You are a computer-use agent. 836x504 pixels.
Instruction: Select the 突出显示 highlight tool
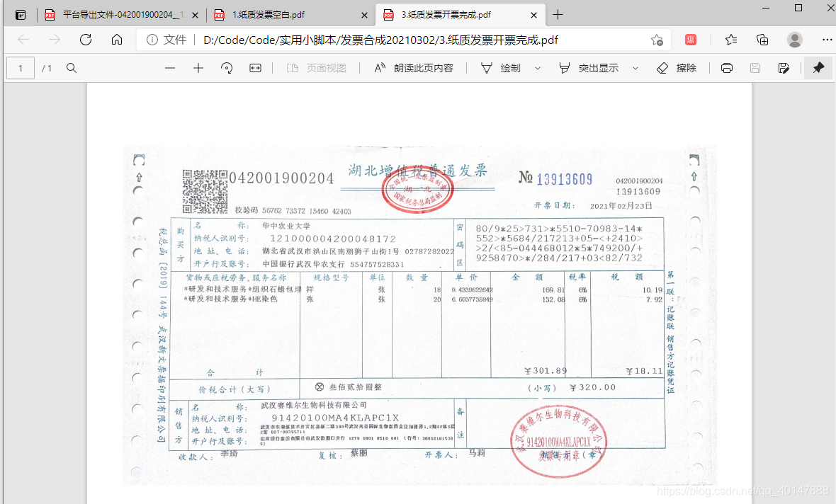tap(589, 68)
